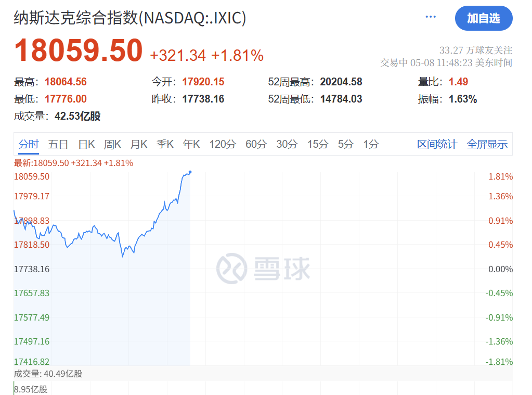Screen dimensions: 532x395
Task: Click the 振幅 value 1.63%
Action: pyautogui.click(x=463, y=99)
